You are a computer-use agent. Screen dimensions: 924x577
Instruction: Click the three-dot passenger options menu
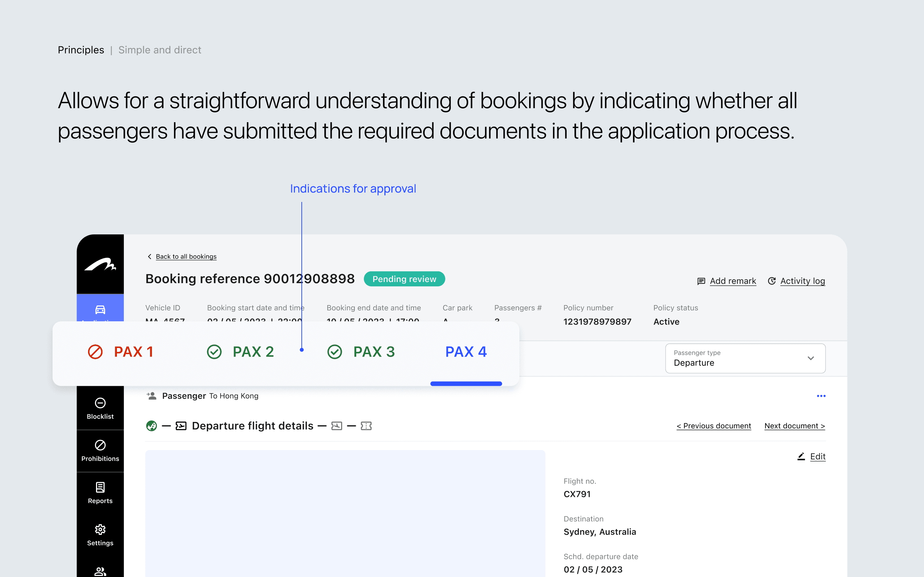821,396
